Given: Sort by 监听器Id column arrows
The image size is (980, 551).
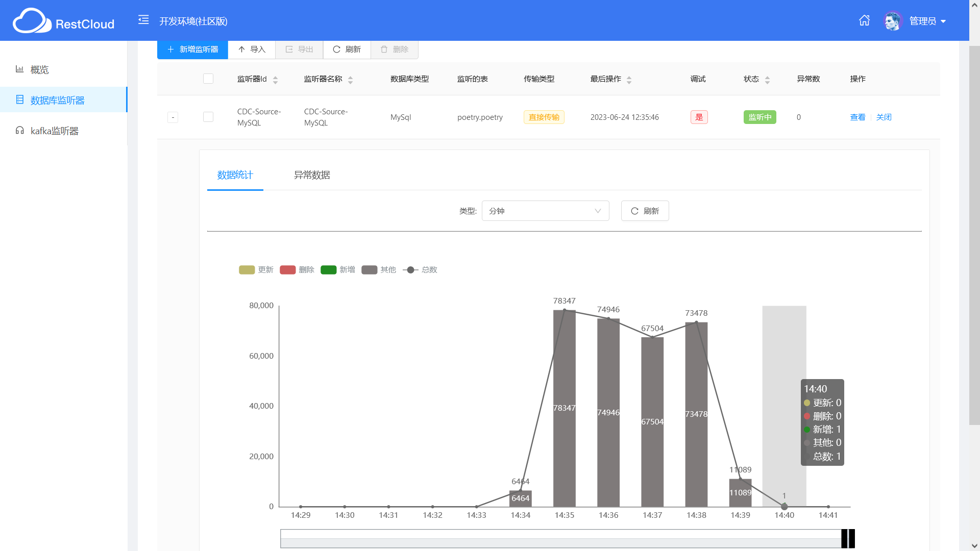Looking at the screenshot, I should pos(275,80).
